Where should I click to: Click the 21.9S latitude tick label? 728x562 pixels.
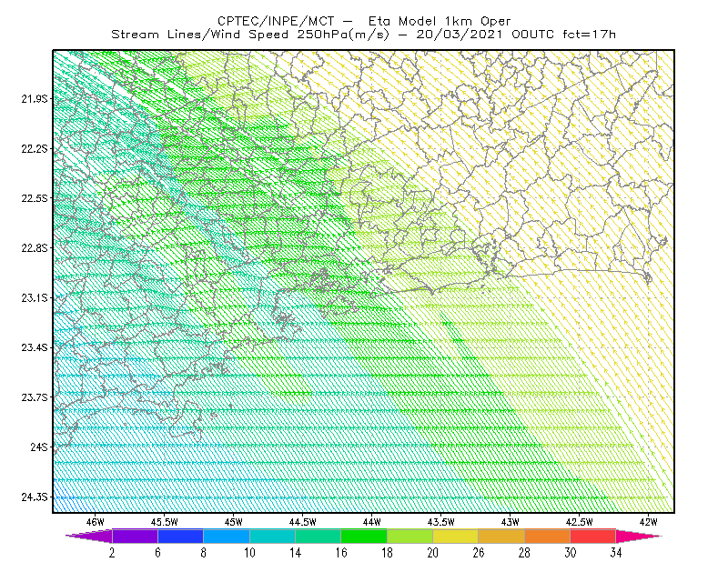[35, 99]
